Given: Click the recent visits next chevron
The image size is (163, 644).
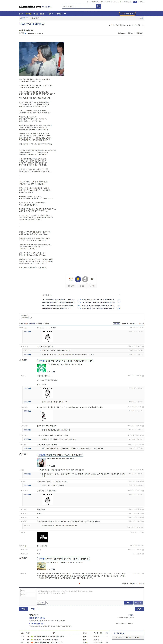Looking at the screenshot, I should (138, 18).
